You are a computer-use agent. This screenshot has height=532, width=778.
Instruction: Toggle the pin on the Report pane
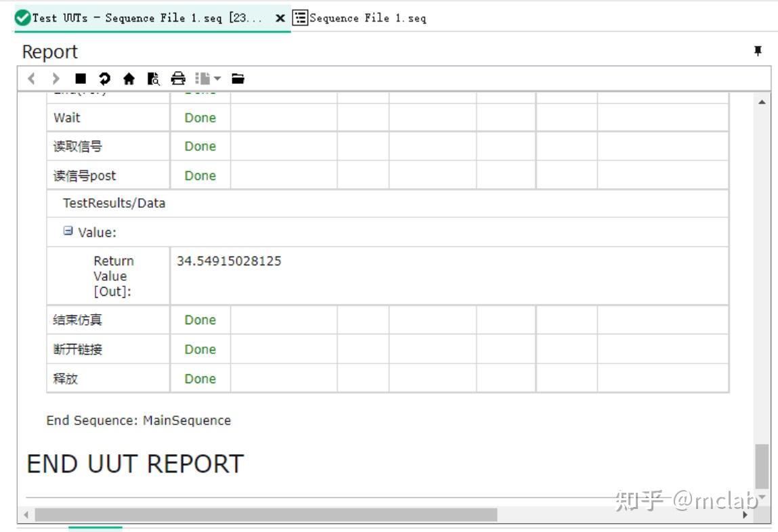[x=758, y=51]
